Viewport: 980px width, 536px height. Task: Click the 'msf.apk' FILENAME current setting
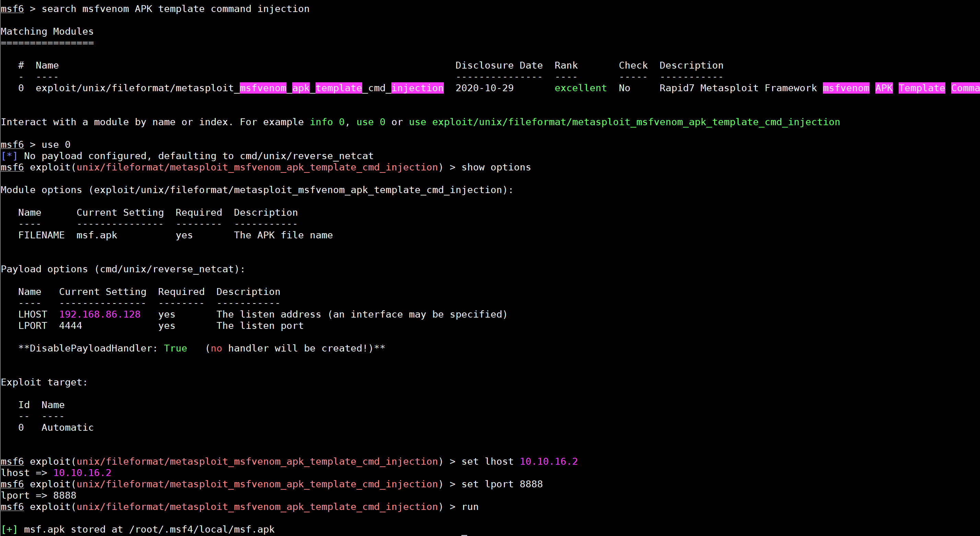click(x=97, y=236)
